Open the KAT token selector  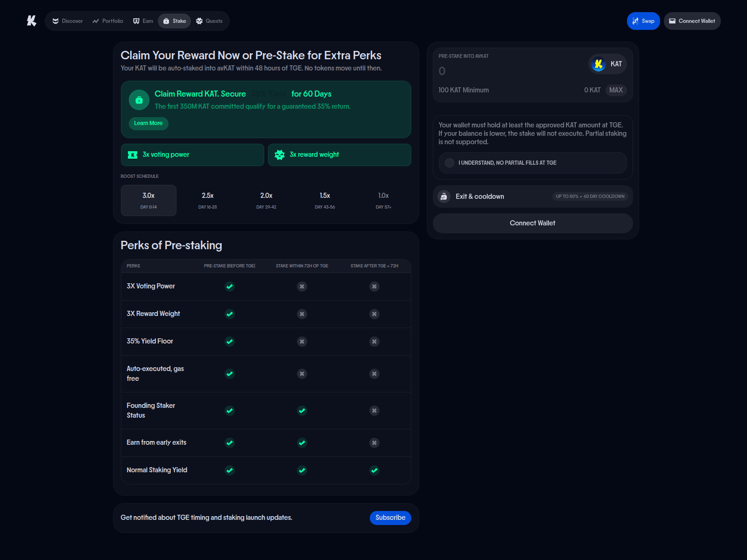click(607, 64)
